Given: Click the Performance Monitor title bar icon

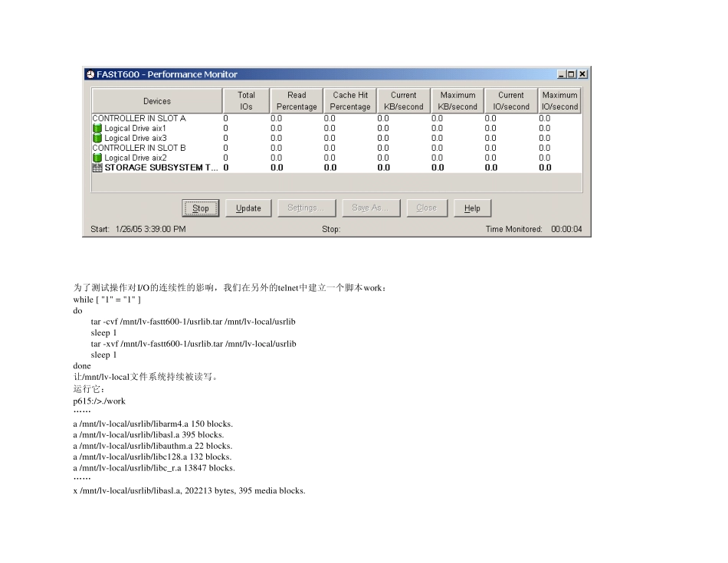Looking at the screenshot, I should point(90,74).
